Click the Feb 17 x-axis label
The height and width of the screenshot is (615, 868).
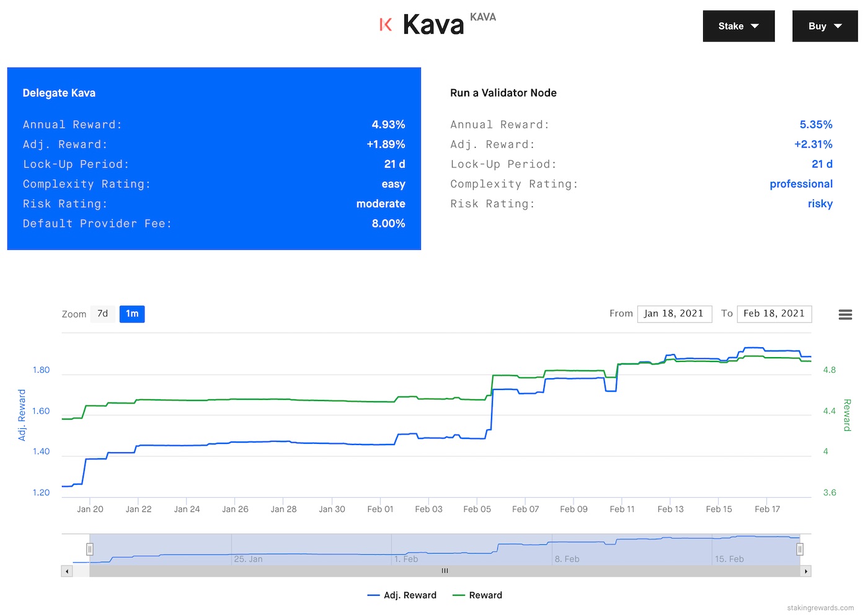pos(767,509)
